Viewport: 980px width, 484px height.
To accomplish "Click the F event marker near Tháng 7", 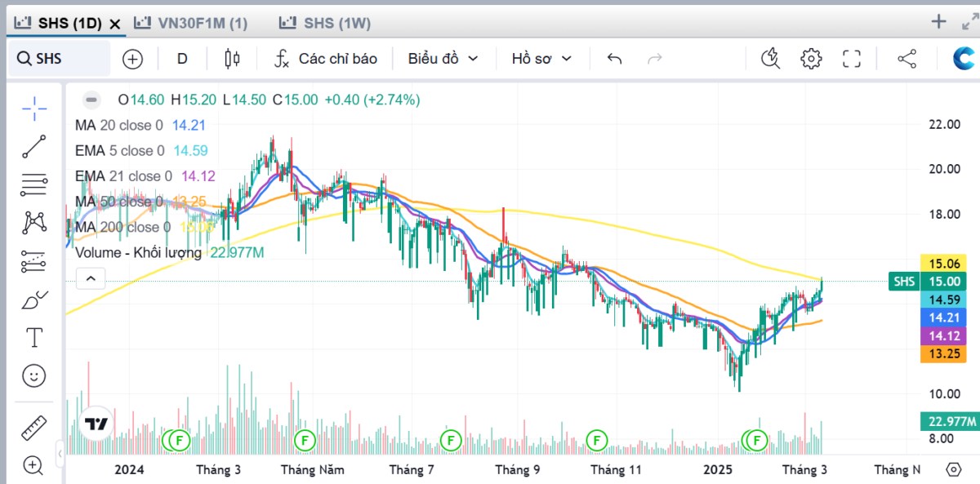I will (450, 441).
